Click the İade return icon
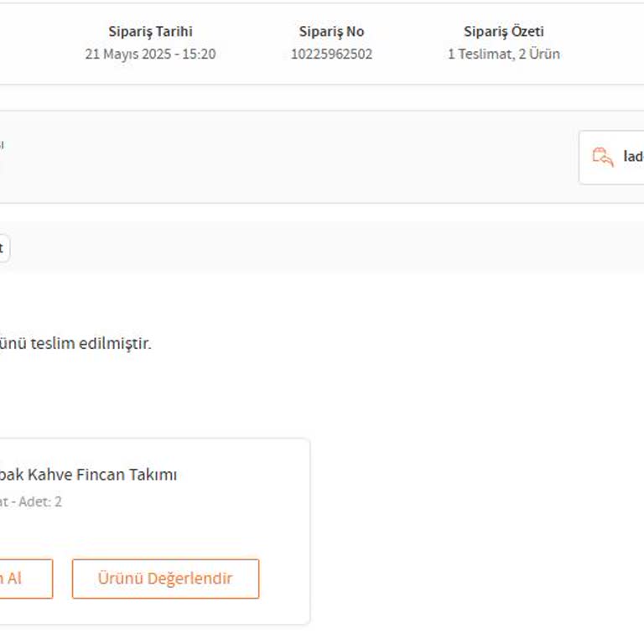This screenshot has height=644, width=644. coord(603,157)
